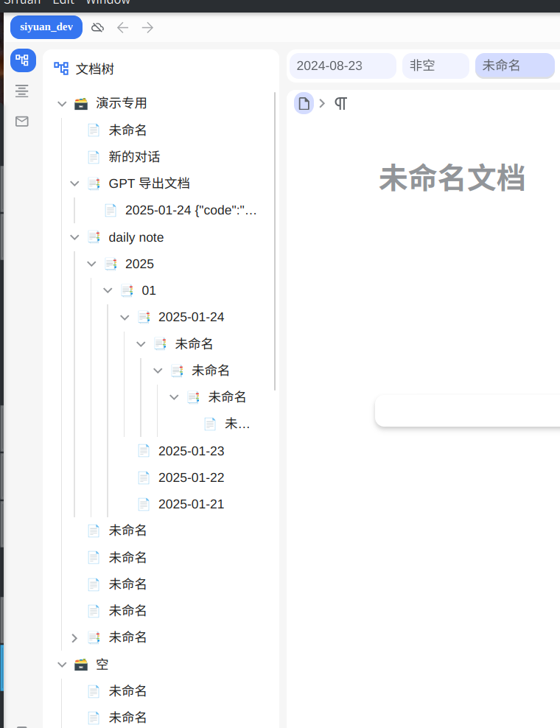The width and height of the screenshot is (560, 728).
Task: Click the 2025-01-23 file icon
Action: pos(144,451)
